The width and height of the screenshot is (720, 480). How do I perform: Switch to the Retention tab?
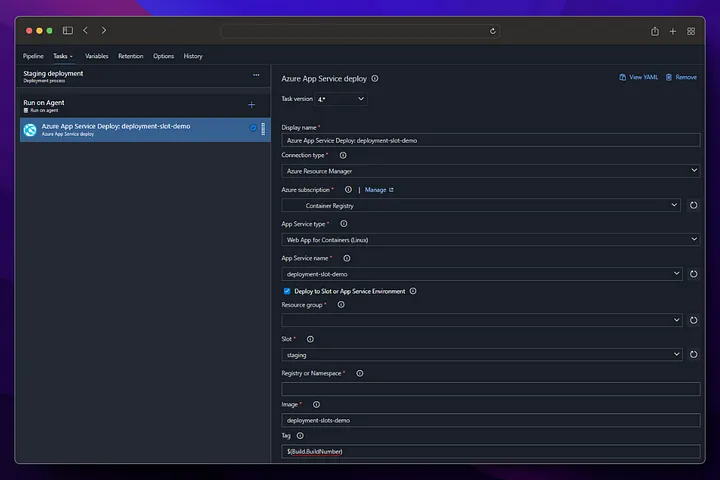[x=130, y=56]
